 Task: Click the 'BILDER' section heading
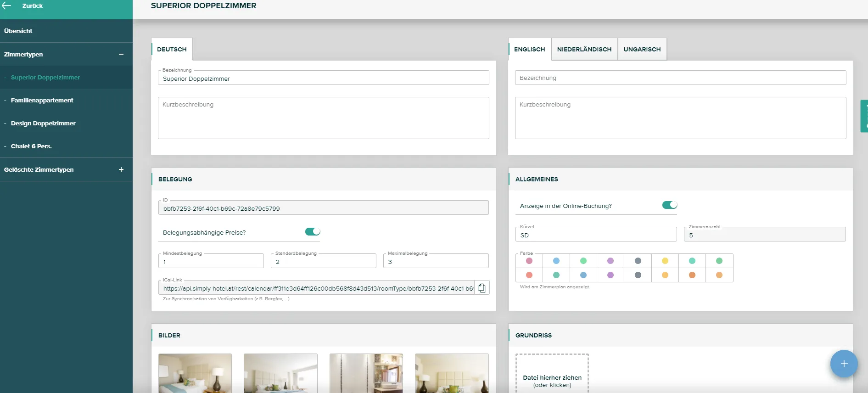(169, 335)
